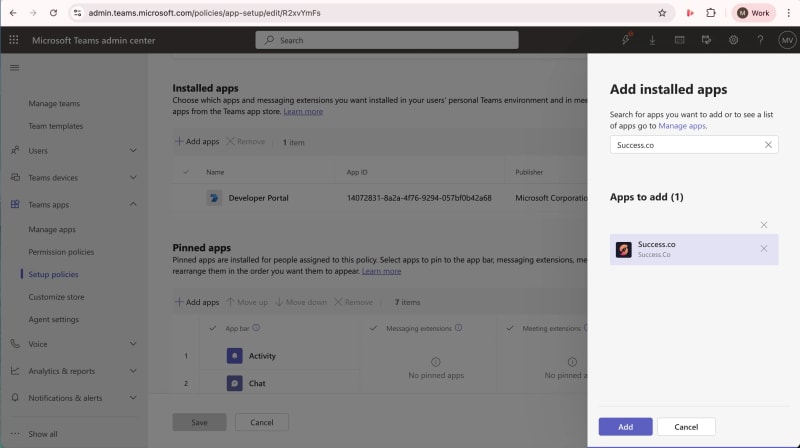This screenshot has height=448, width=800.
Task: Click the browser back arrow
Action: [13, 13]
